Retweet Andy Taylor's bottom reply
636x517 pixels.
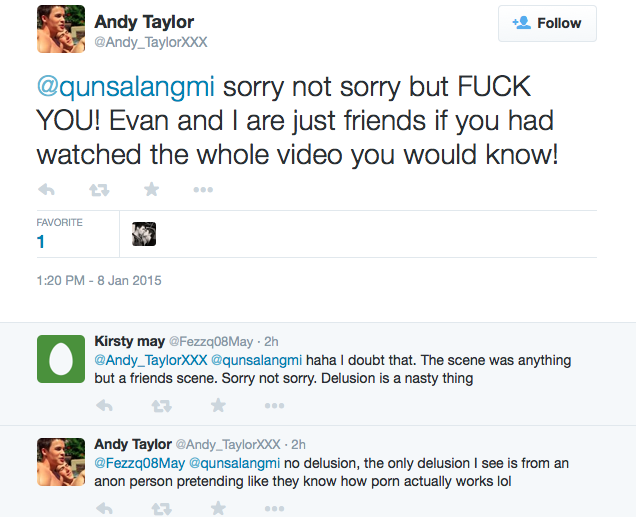pyautogui.click(x=161, y=508)
